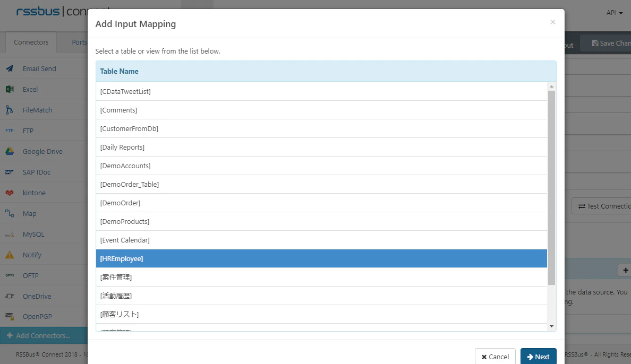Select the [顧客リスト] table
Screen dimensions: 631x364
coord(321,314)
